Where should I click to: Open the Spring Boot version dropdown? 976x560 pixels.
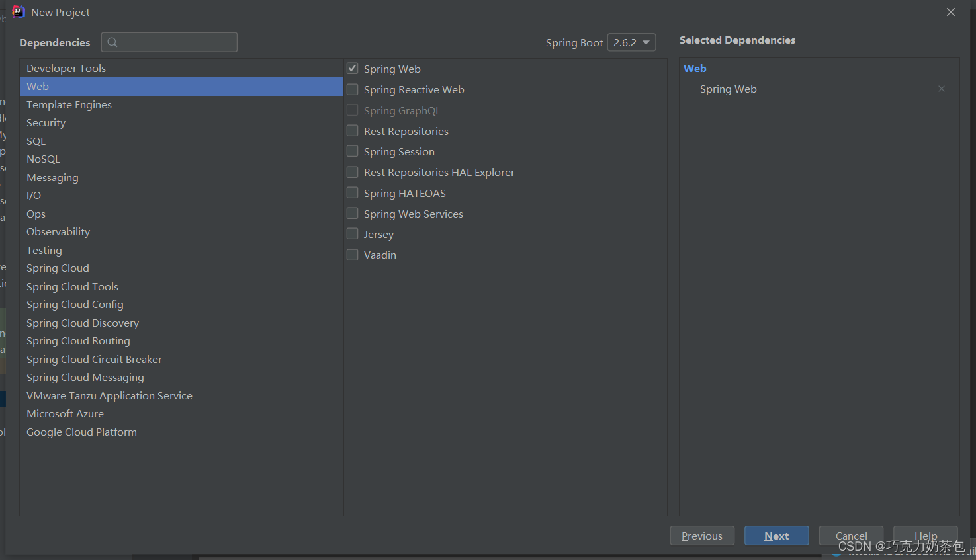coord(631,42)
